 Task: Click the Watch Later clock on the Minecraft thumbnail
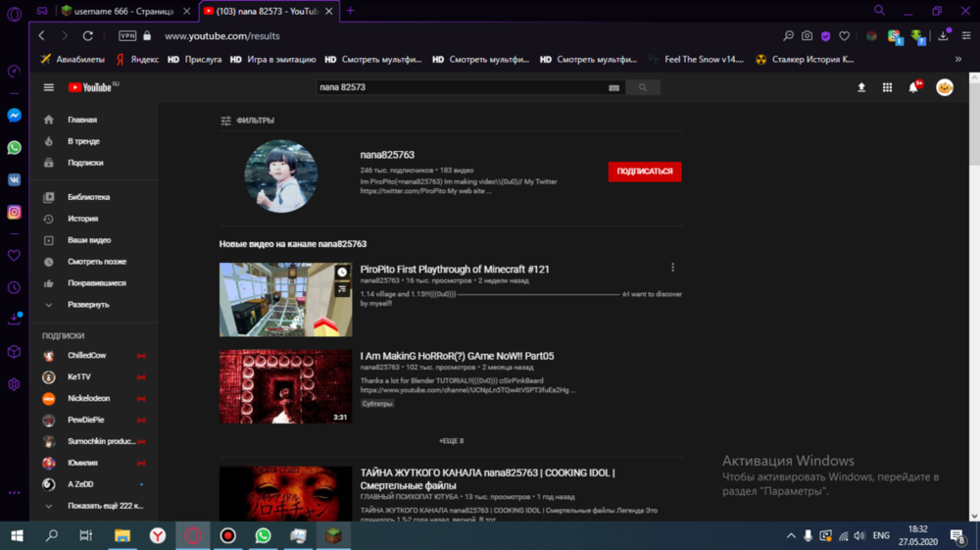342,272
